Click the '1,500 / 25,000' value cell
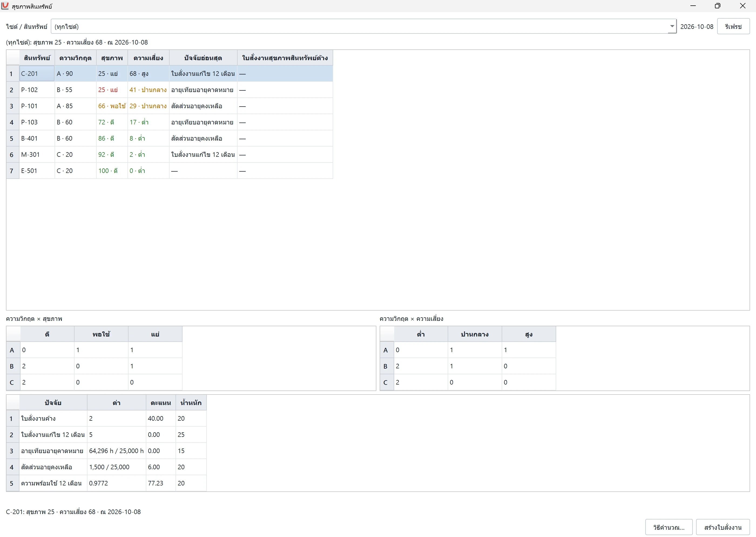The width and height of the screenshot is (756, 537). click(x=116, y=467)
